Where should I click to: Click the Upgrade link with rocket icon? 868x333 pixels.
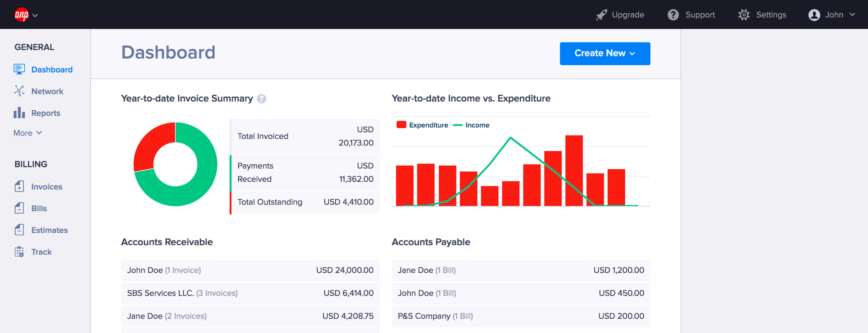[620, 14]
